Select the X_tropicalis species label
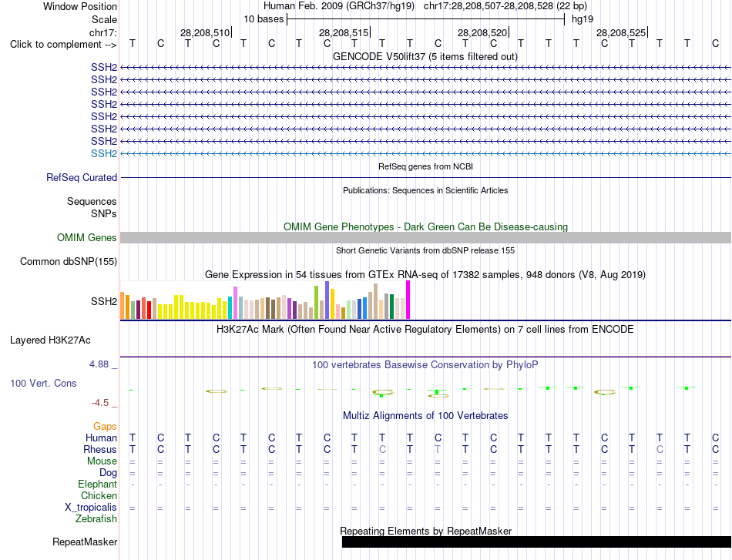This screenshot has height=560, width=732. click(91, 508)
